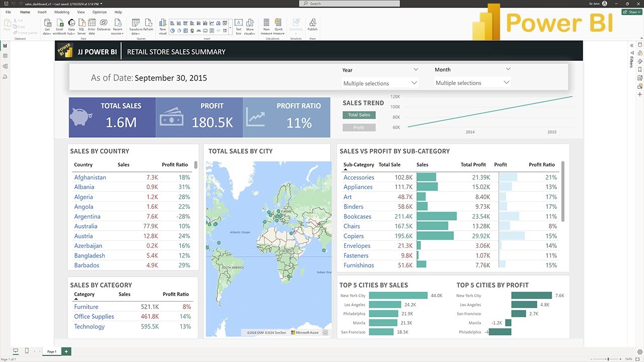Create a New measure

[x=266, y=27]
